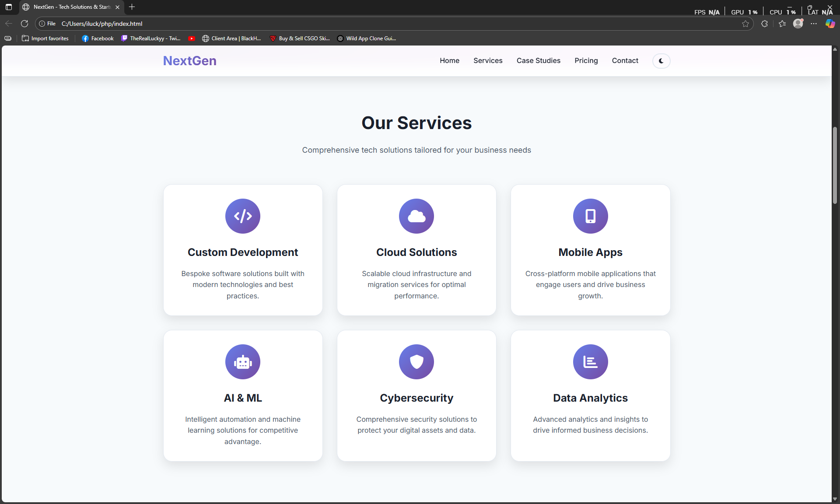Toggle dark mode with moon button

[661, 61]
